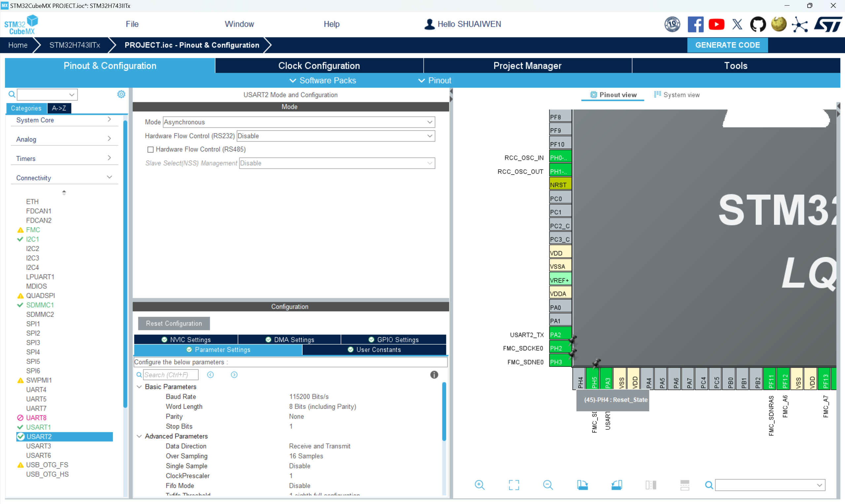Switch to the A->Z list

(59, 108)
